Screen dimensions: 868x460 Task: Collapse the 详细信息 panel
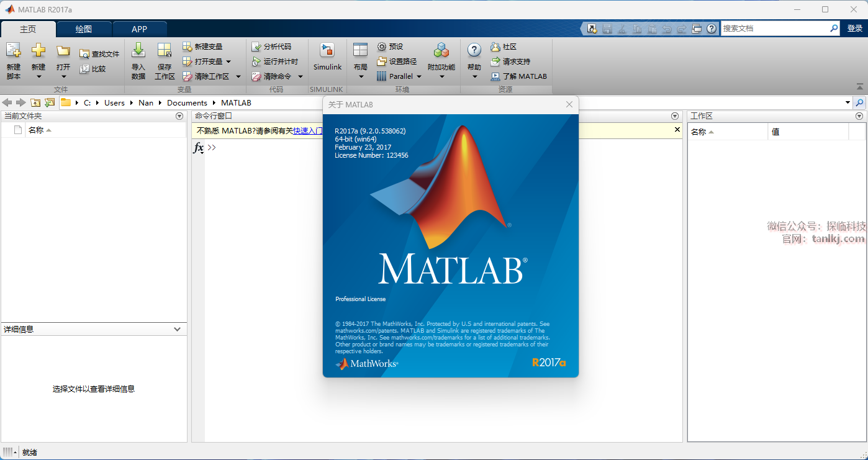(x=178, y=330)
